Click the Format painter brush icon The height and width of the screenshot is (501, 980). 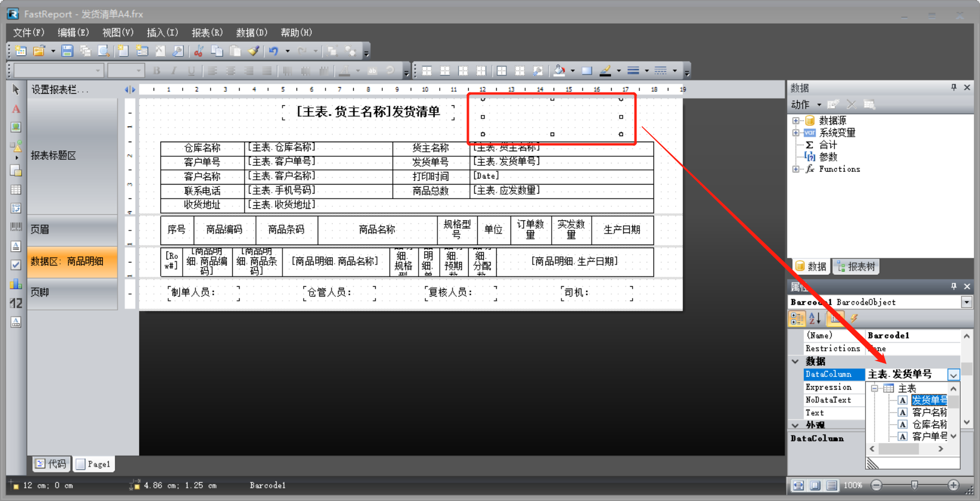(254, 51)
